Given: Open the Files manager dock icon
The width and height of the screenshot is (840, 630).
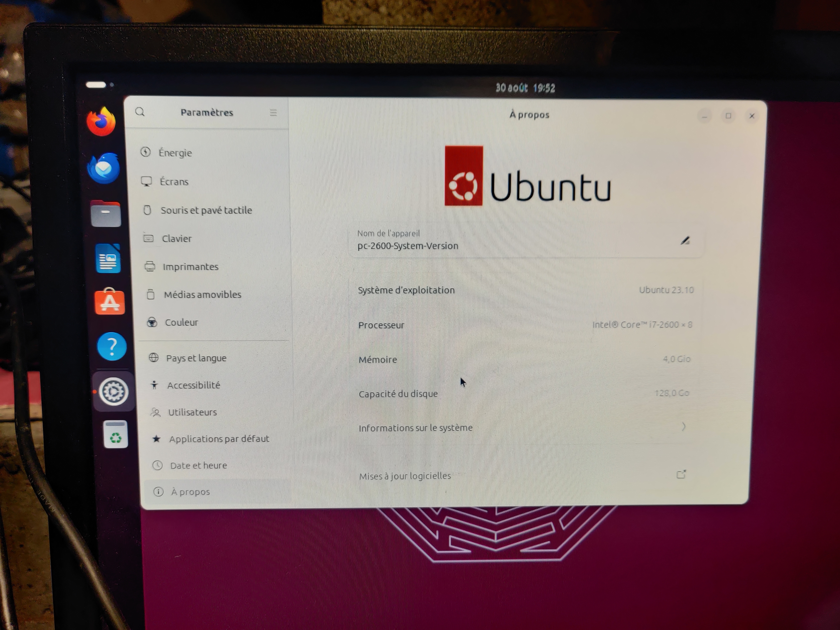Looking at the screenshot, I should (x=106, y=214).
